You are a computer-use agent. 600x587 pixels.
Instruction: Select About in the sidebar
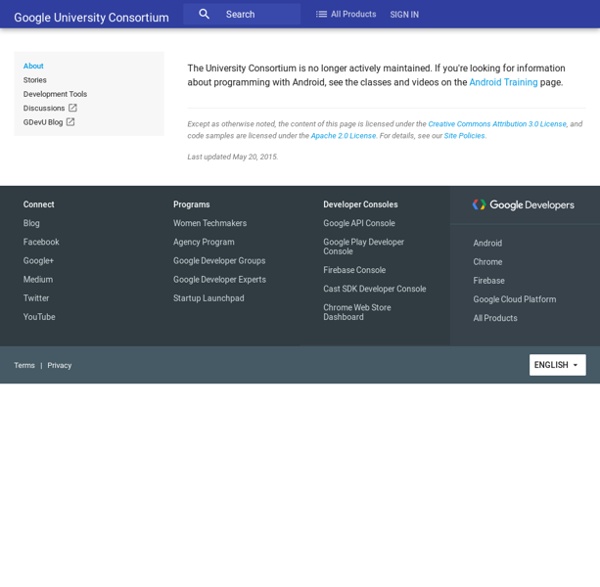[x=34, y=66]
